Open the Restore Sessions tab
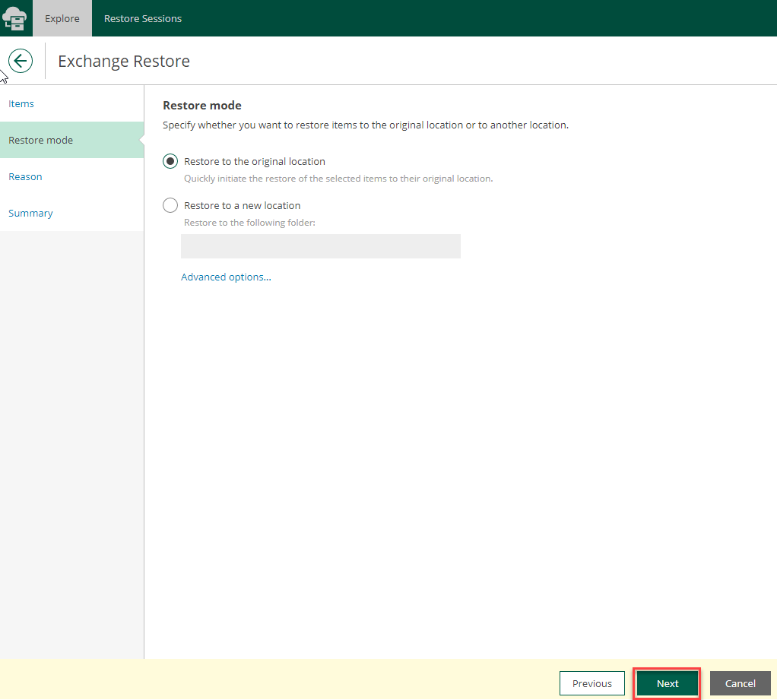The height and width of the screenshot is (700, 777). [142, 17]
